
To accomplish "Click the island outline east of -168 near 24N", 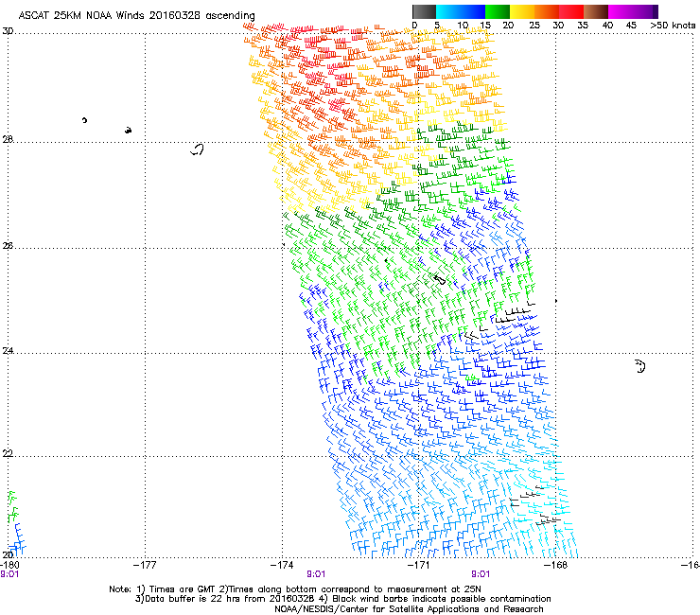I will click(x=640, y=366).
